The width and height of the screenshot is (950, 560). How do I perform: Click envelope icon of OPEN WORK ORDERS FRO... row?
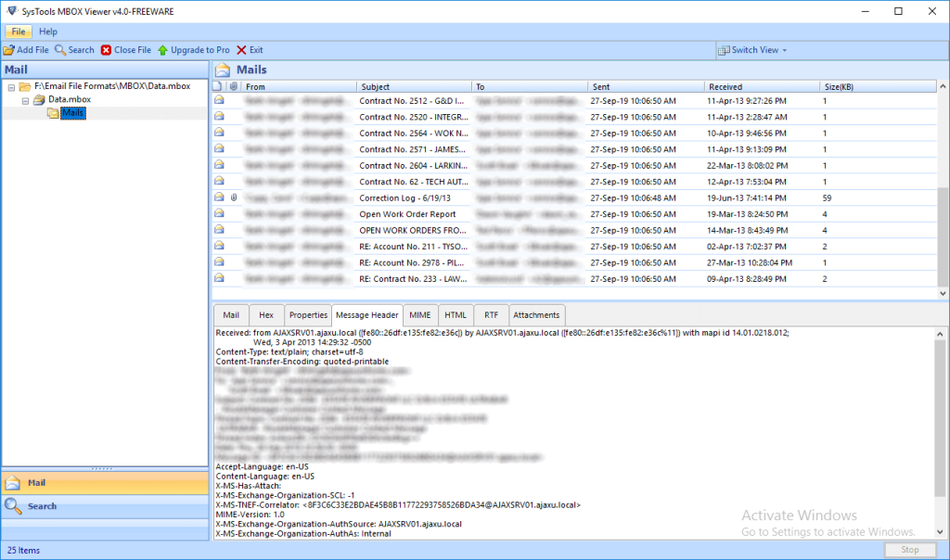pos(219,229)
